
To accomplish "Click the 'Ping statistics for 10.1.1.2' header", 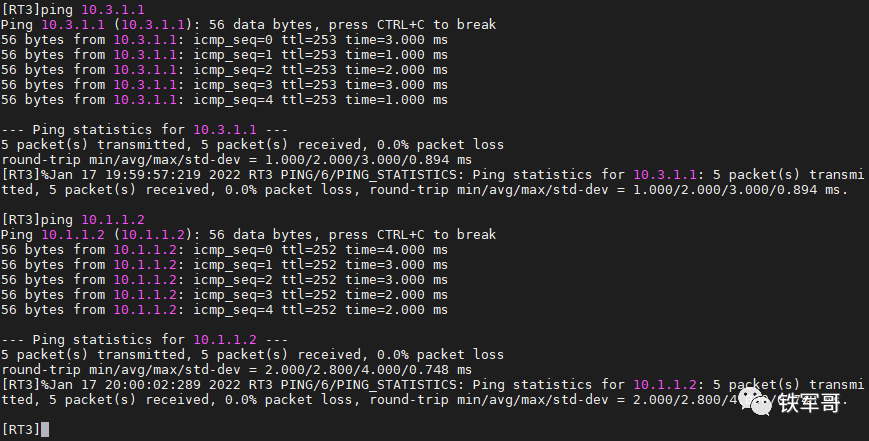I will [145, 340].
